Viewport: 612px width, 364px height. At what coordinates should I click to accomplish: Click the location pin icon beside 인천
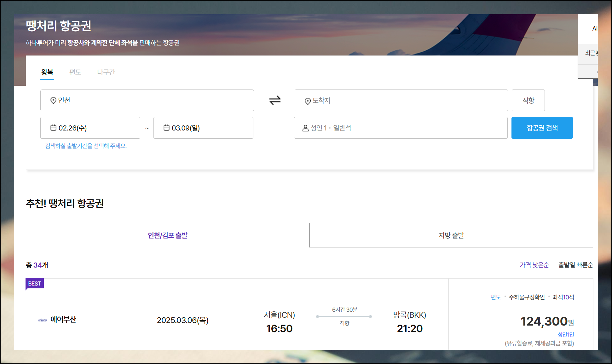(53, 100)
